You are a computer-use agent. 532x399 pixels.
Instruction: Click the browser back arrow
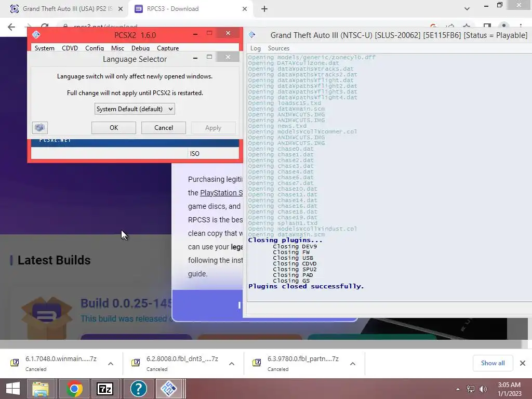pyautogui.click(x=11, y=27)
